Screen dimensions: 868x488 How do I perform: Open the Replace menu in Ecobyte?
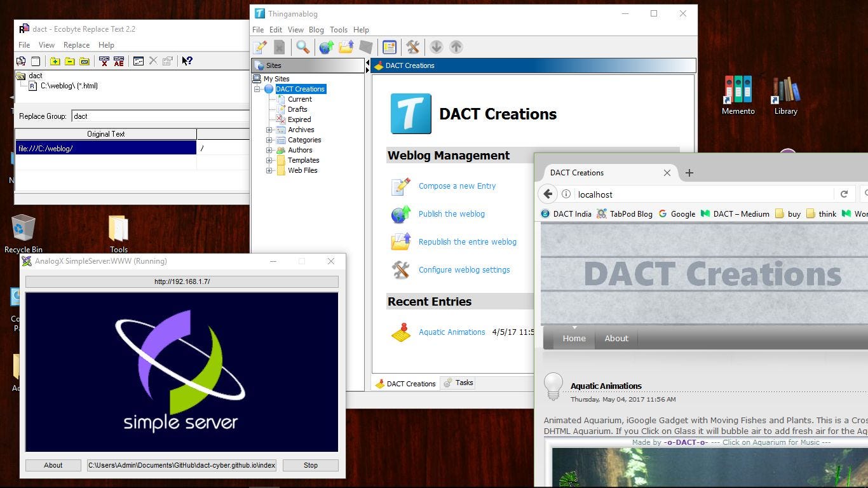click(x=76, y=45)
